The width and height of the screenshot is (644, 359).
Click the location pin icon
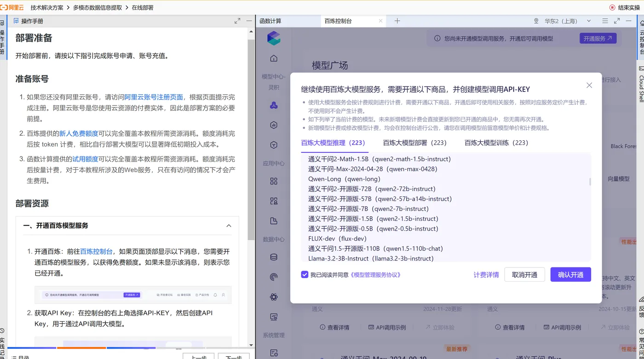pos(536,21)
